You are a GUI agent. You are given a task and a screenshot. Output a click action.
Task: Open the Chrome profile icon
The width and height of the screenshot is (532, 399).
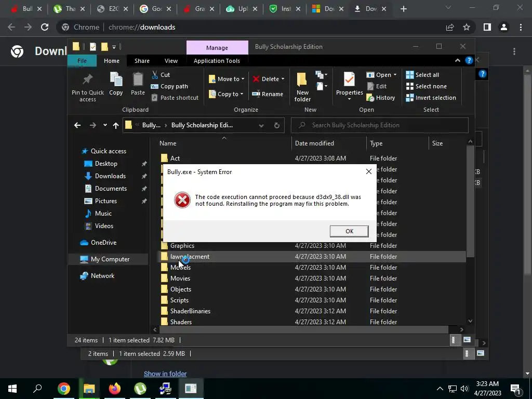pyautogui.click(x=504, y=27)
